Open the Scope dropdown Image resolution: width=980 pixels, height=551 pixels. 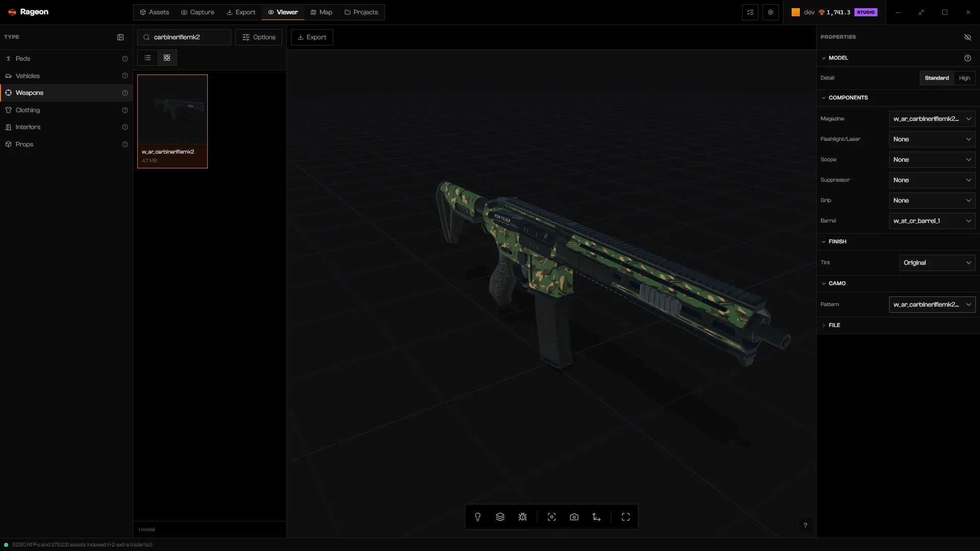click(x=932, y=160)
